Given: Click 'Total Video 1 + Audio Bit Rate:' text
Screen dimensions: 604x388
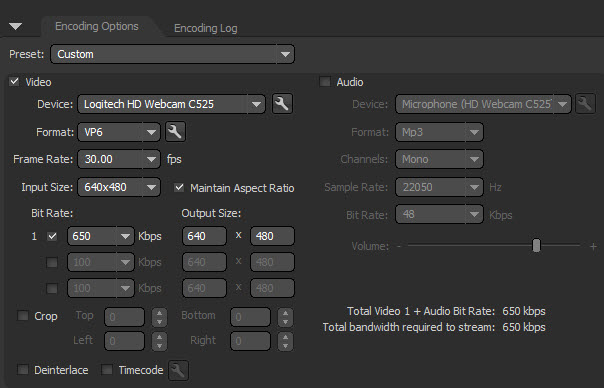Looking at the screenshot, I should point(421,311).
